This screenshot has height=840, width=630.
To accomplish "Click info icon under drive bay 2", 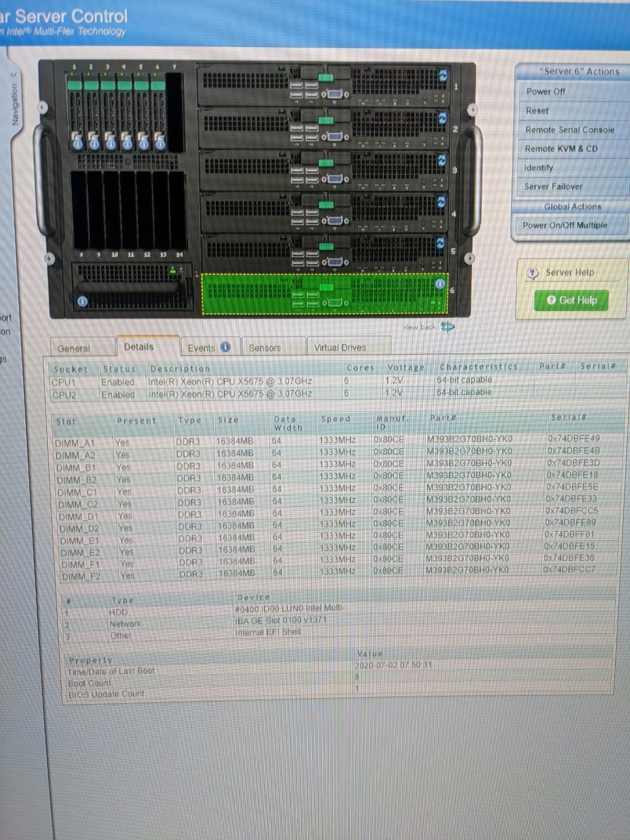I will [x=94, y=143].
